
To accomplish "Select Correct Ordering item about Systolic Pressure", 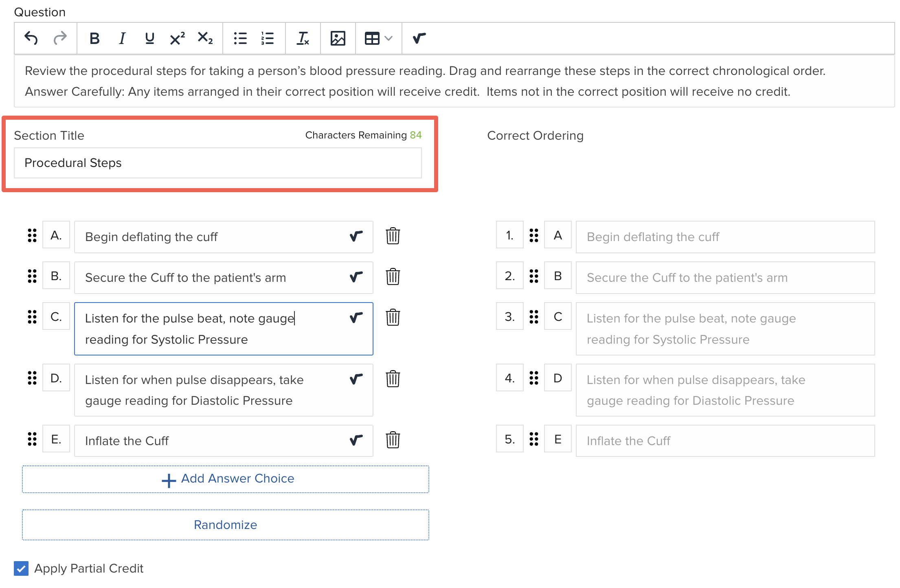I will [x=725, y=329].
